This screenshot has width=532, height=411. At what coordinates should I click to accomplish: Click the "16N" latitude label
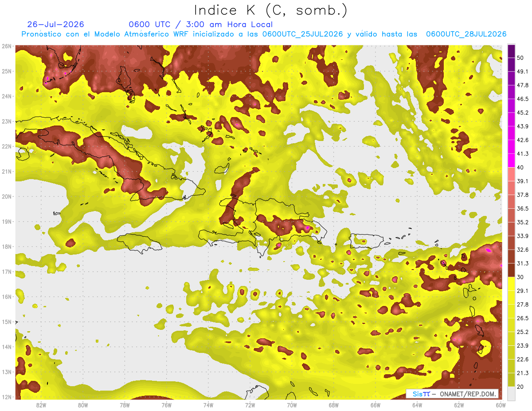pyautogui.click(x=7, y=297)
